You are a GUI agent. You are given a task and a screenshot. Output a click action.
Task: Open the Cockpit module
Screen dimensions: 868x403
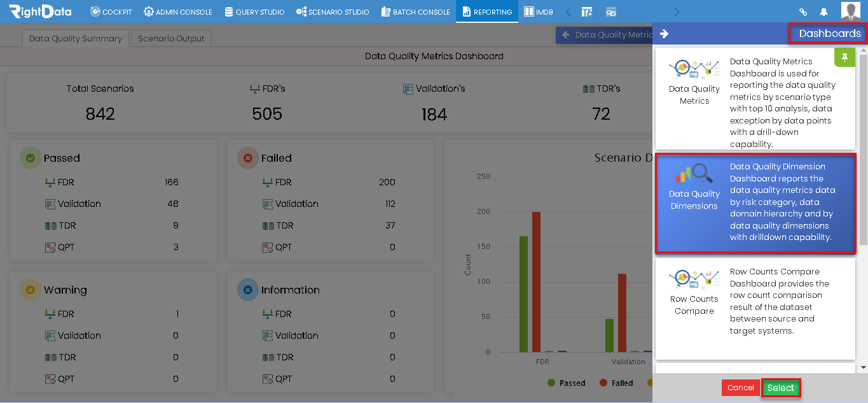pos(111,11)
